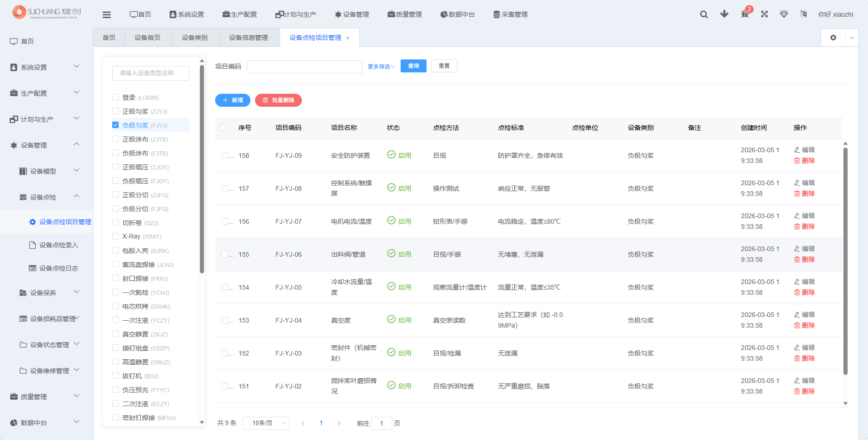
Task: Go to the next page arrow
Action: (339, 423)
